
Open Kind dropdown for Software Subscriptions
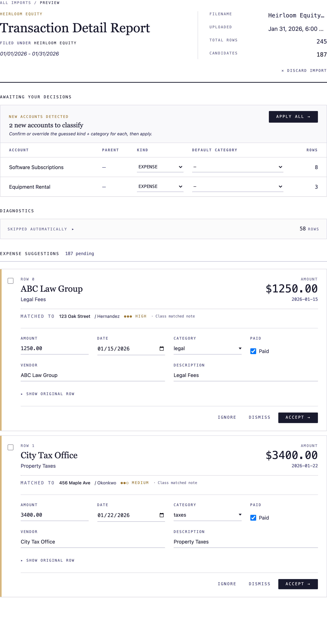160,167
